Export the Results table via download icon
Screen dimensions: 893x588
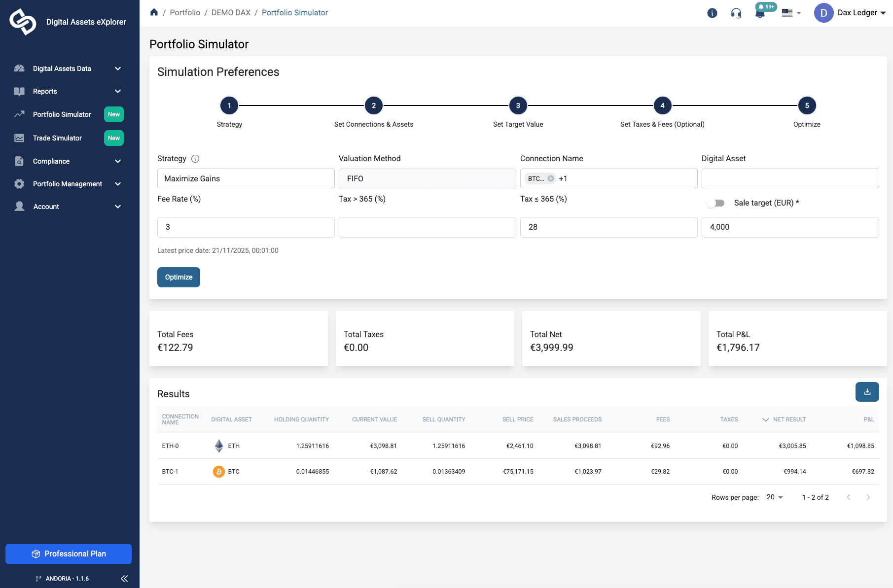tap(867, 392)
